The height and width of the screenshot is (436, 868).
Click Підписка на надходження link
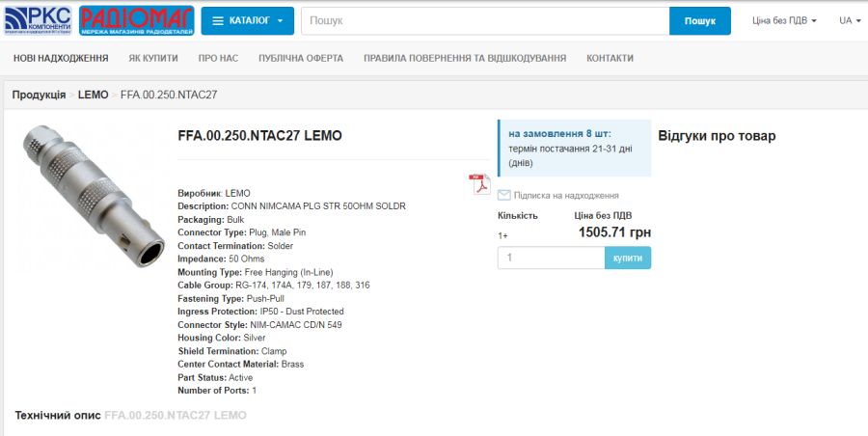pyautogui.click(x=566, y=196)
